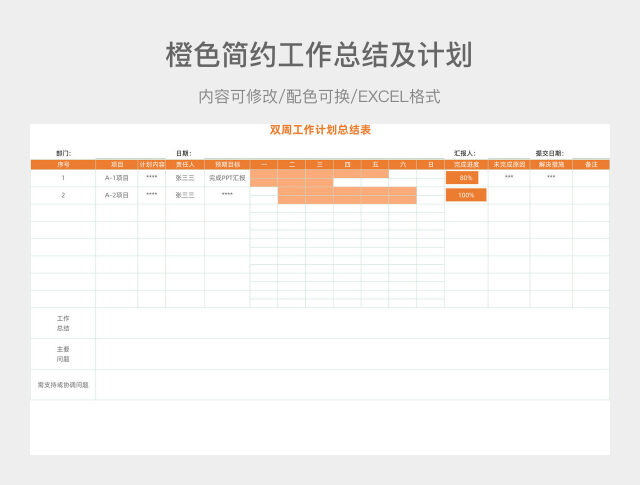640x485 pixels.
Task: Select the 序号 column header
Action: point(63,164)
